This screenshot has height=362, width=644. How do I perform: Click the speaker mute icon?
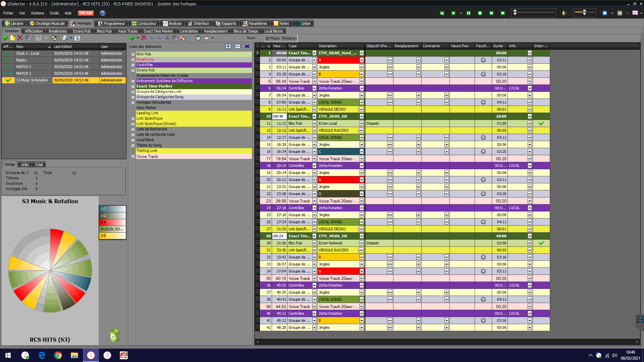click(x=565, y=13)
